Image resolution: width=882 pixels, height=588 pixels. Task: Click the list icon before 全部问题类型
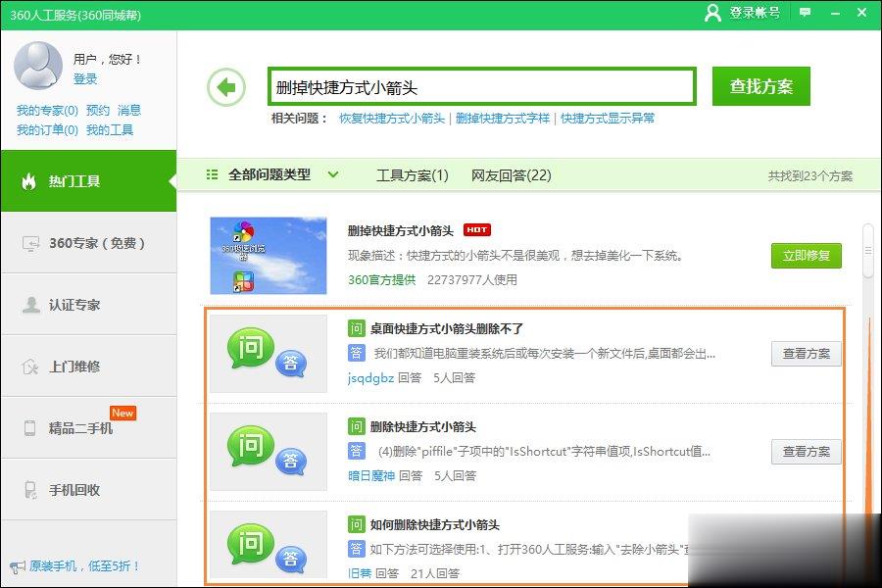[212, 174]
